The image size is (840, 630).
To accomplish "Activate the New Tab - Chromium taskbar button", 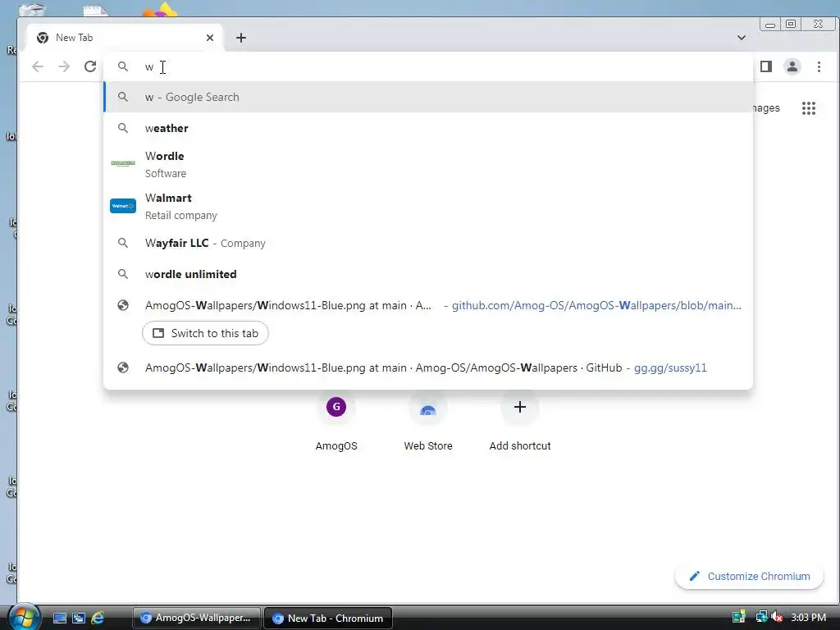I will coord(328,619).
